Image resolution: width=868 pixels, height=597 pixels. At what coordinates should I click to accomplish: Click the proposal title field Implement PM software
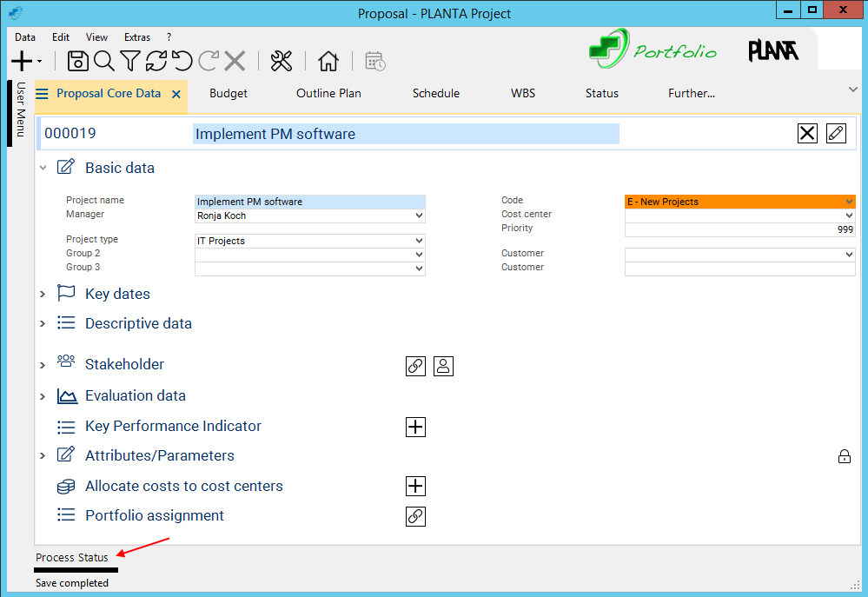(406, 134)
